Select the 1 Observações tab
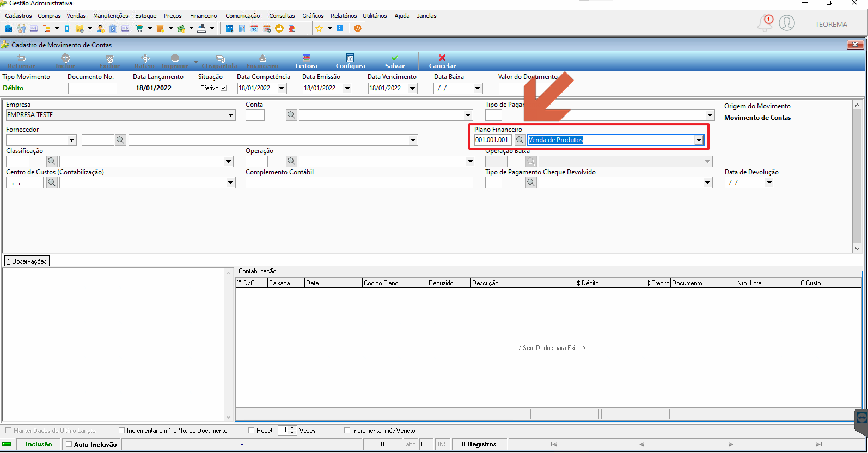The height and width of the screenshot is (453, 868). [x=27, y=261]
